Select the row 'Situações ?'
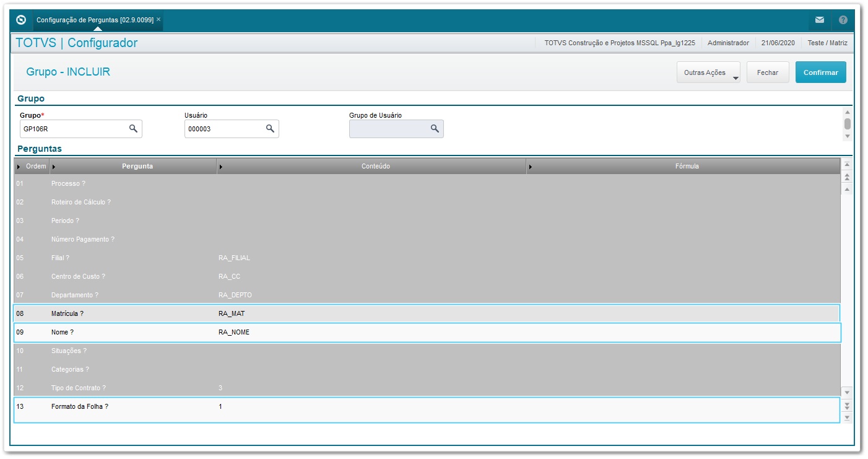868x459 pixels. click(x=427, y=351)
